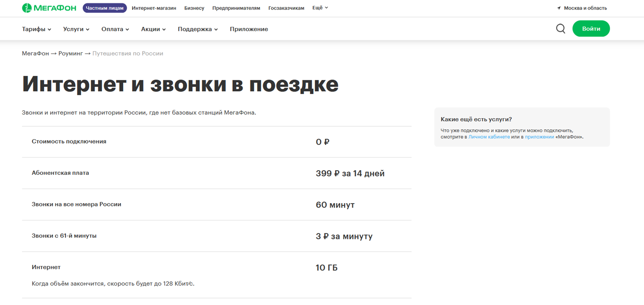Screen dimensions: 644x305
Task: Click Какие ещё есть услуги? heading
Action: point(476,119)
